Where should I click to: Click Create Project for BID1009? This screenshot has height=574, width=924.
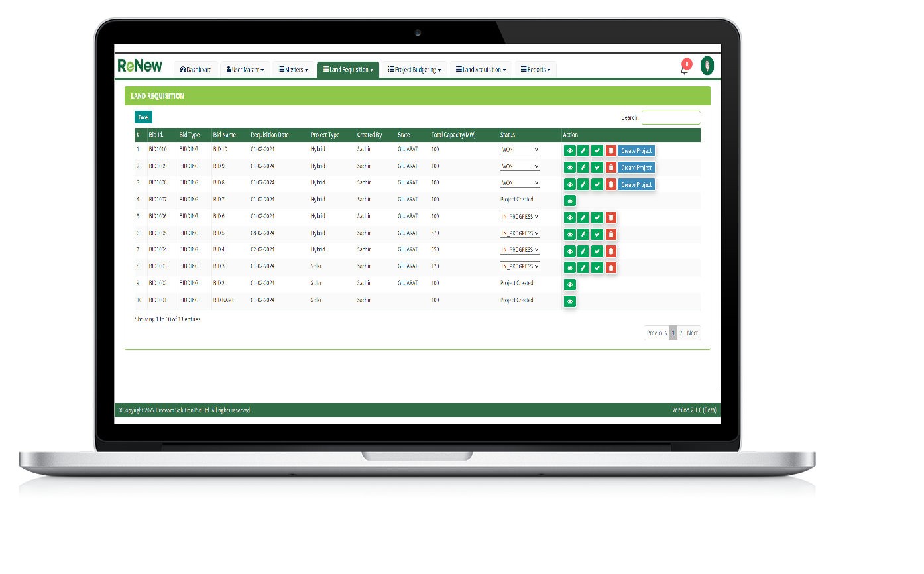tap(636, 168)
